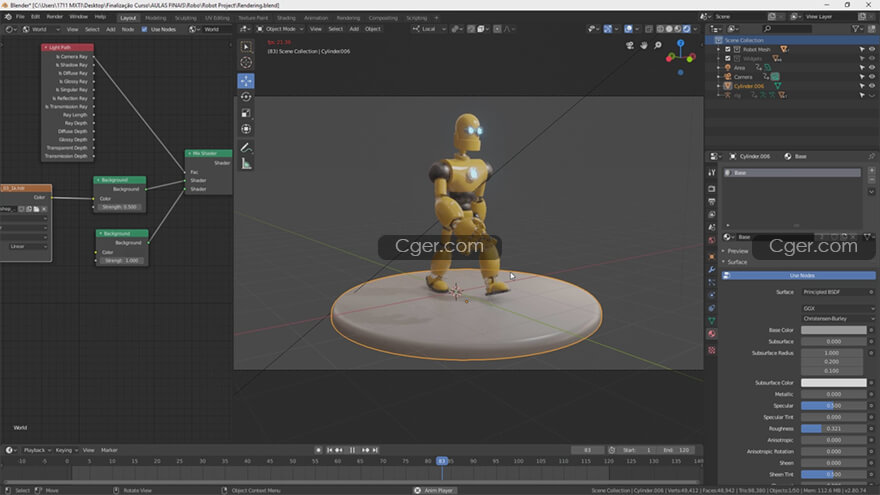The width and height of the screenshot is (880, 495).
Task: Click the zoom magnifier icon in viewport
Action: tap(658, 45)
